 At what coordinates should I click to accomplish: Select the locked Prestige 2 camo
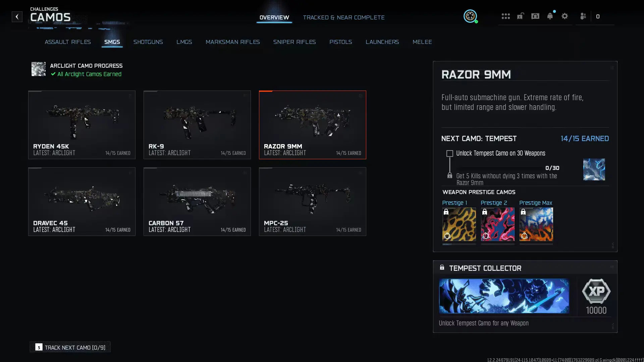point(497,224)
